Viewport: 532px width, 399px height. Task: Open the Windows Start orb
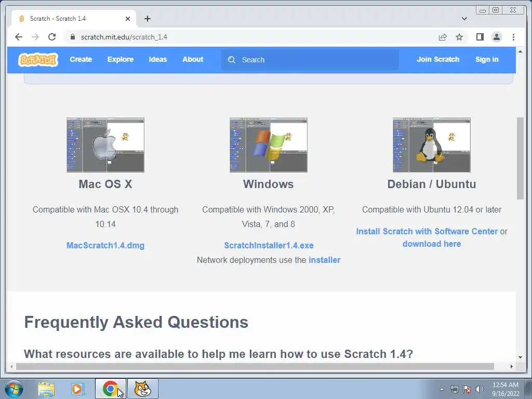14,389
